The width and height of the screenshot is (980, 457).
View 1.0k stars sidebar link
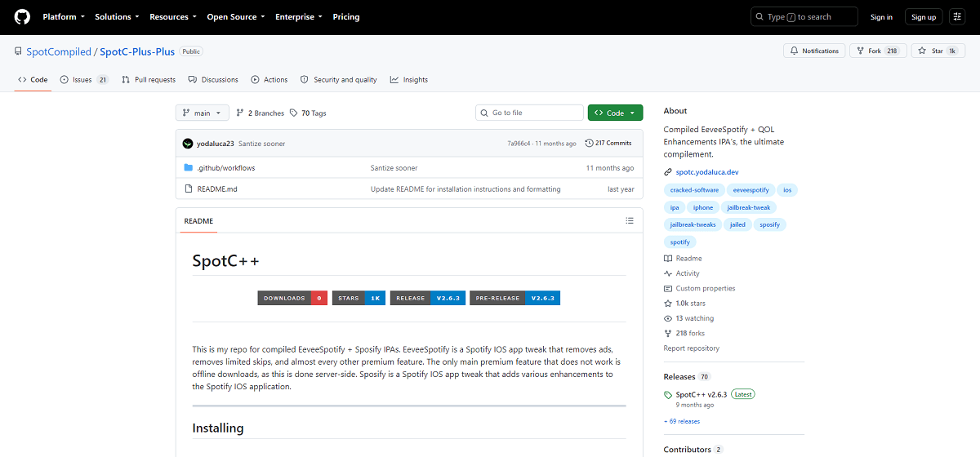pyautogui.click(x=684, y=304)
